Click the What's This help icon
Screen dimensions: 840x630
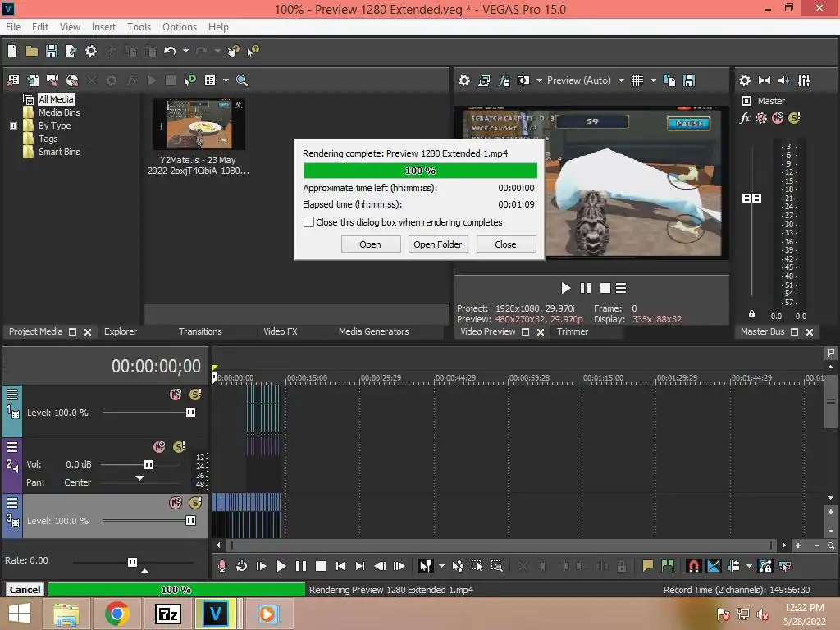pos(253,51)
